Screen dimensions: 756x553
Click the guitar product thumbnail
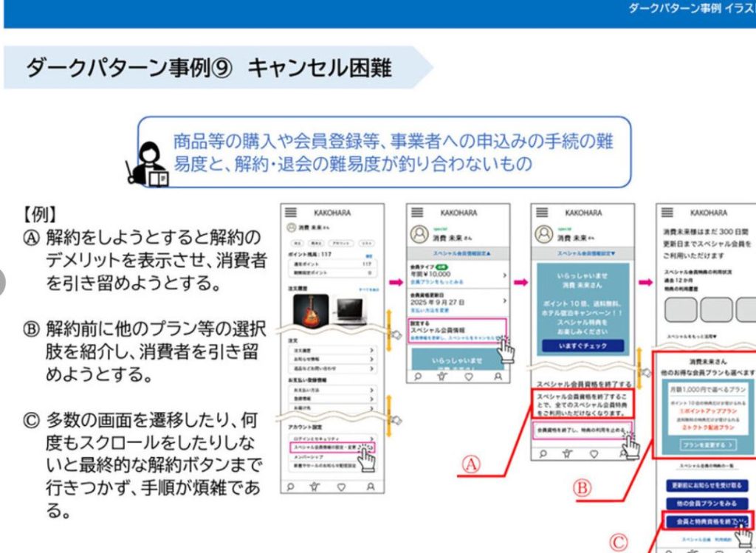(x=310, y=311)
